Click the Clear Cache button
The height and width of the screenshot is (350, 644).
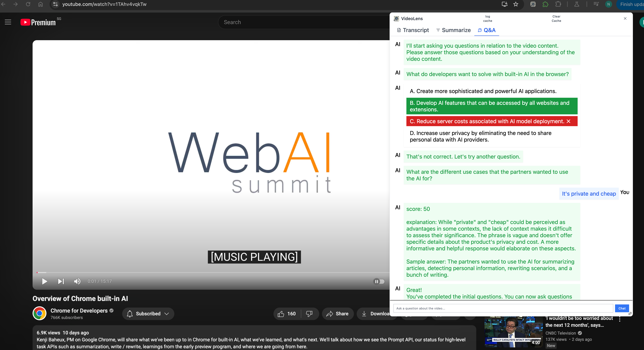point(556,19)
